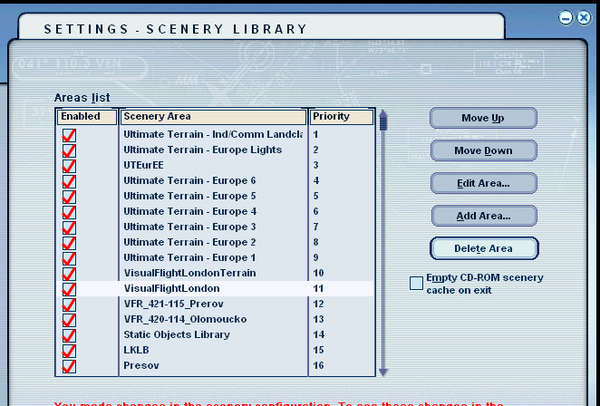Click the Enabled column header
Image resolution: width=600 pixels, height=406 pixels.
87,117
